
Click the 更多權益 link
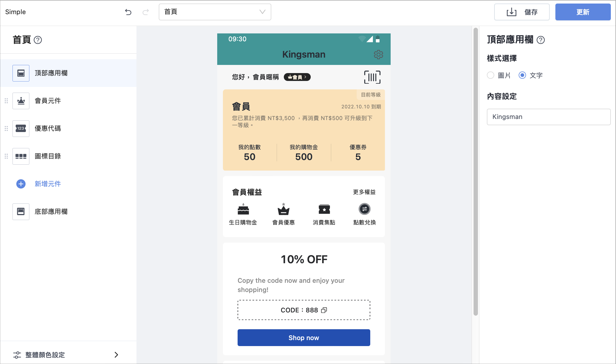[364, 192]
